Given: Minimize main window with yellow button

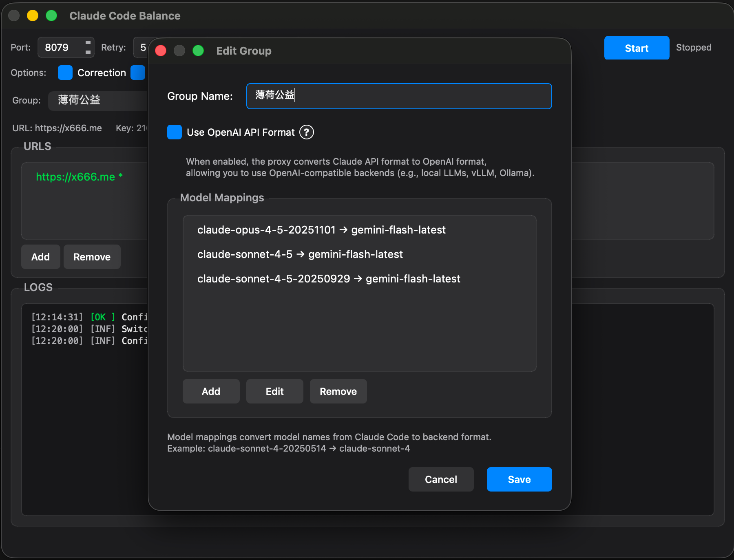Looking at the screenshot, I should pos(33,15).
